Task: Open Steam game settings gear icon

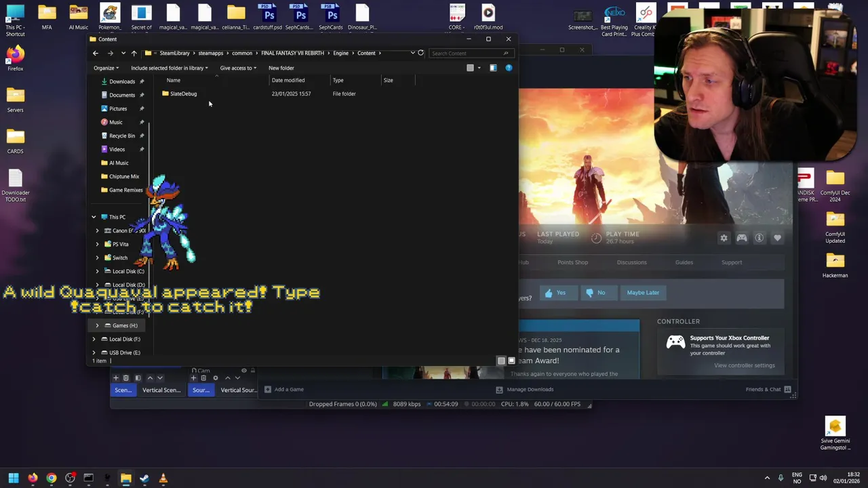Action: coord(724,238)
